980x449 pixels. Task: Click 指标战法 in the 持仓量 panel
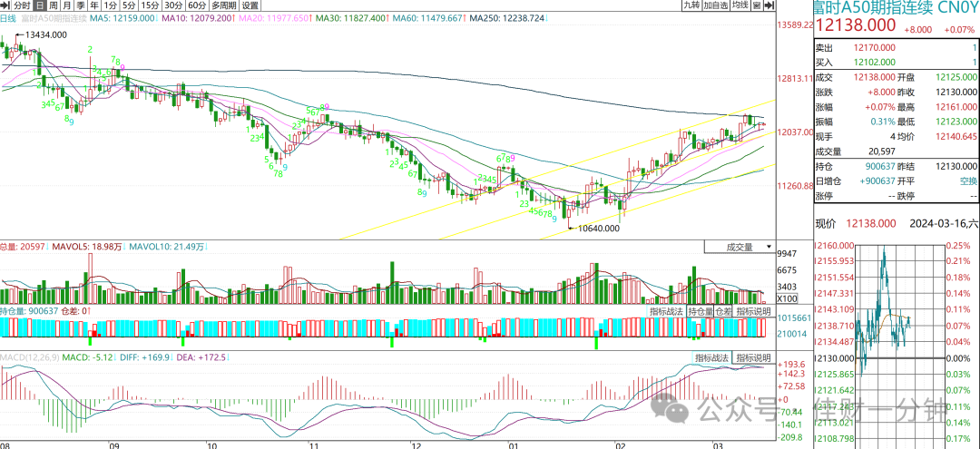point(666,311)
